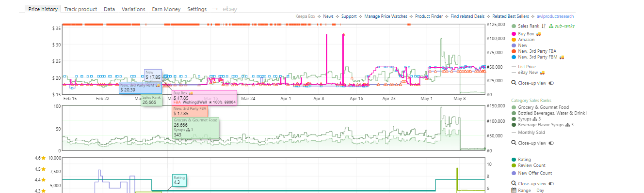
Task: Click the sort icon beside Sales Rank
Action: tap(544, 26)
